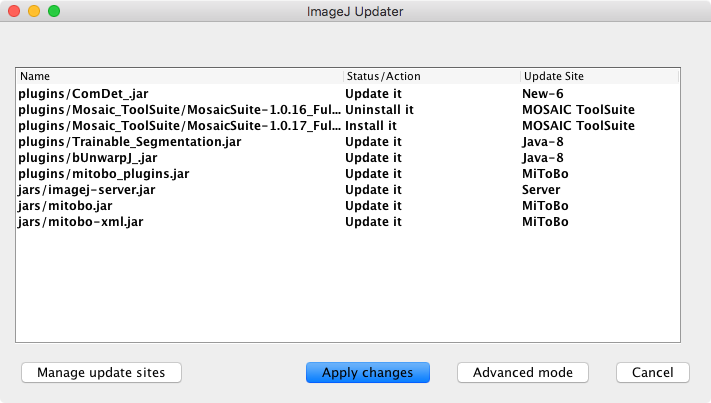Viewport: 711px width, 403px height.
Task: Sort by Status/Action column header
Action: tap(430, 76)
